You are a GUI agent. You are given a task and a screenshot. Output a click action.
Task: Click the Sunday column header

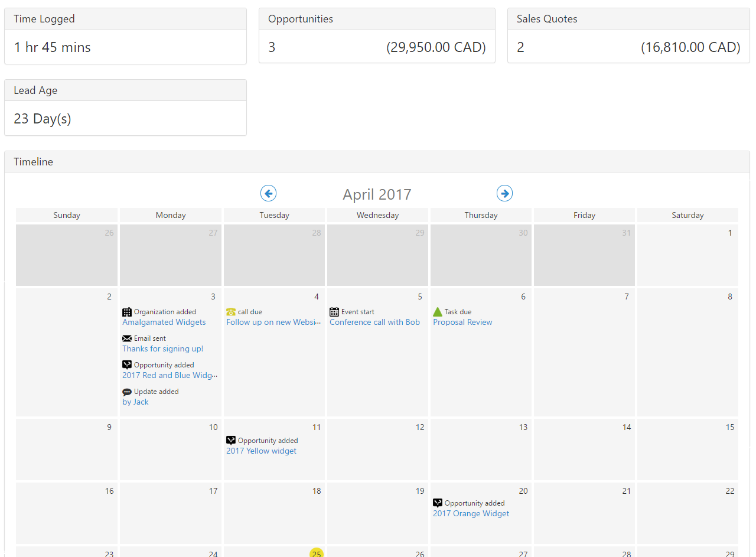click(x=67, y=215)
